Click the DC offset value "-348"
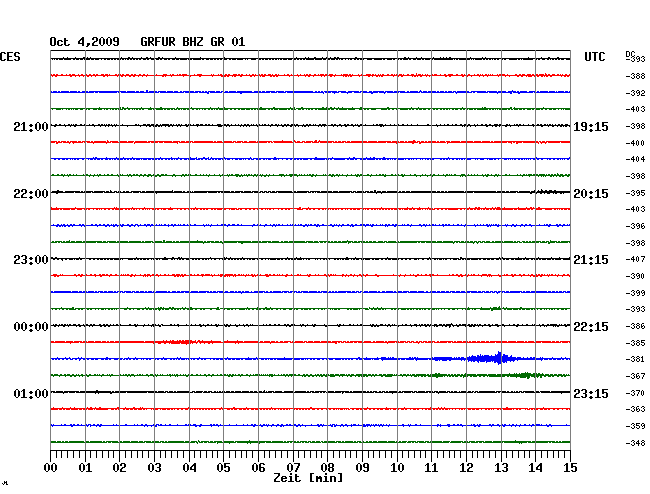The height and width of the screenshot is (494, 650). click(x=635, y=443)
